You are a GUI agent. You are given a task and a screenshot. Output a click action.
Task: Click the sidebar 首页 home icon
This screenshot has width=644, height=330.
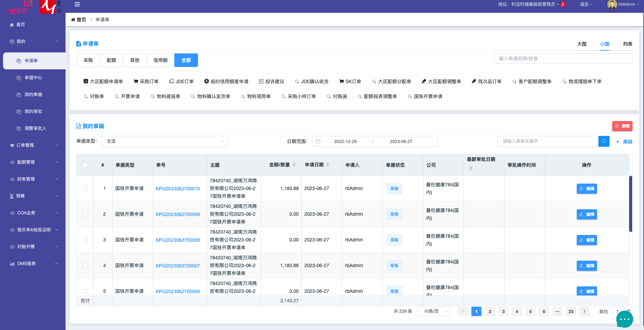pos(12,25)
